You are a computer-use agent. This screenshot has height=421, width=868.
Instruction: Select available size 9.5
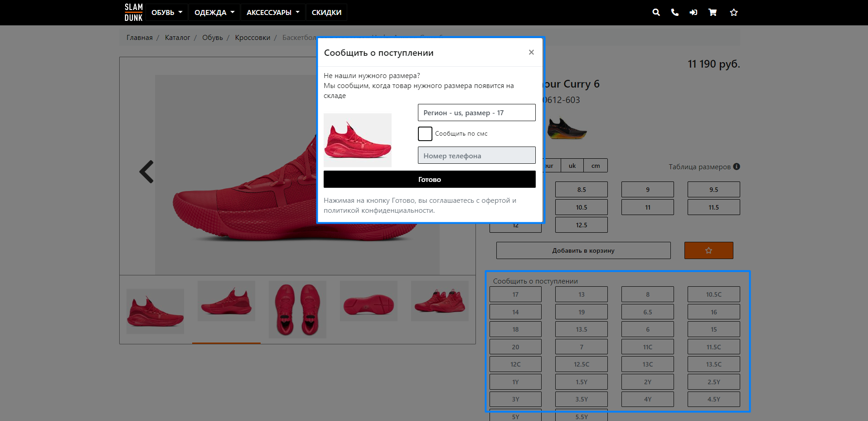(x=714, y=190)
